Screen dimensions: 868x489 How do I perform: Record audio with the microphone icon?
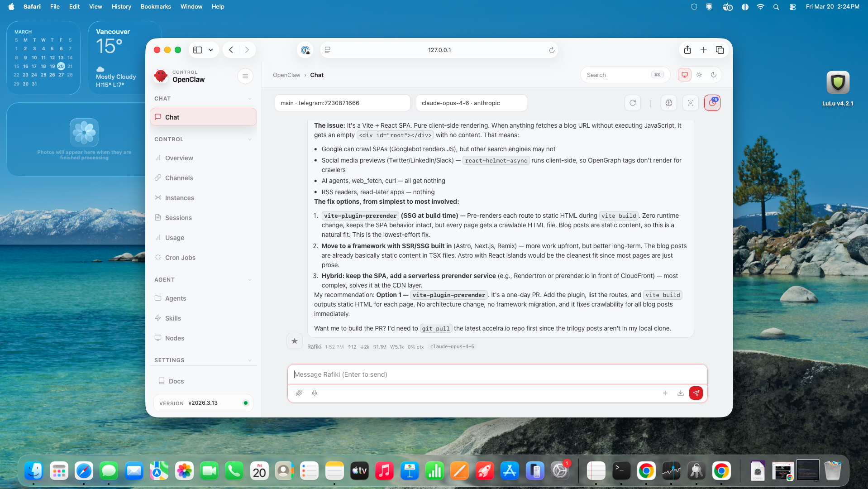pos(315,393)
